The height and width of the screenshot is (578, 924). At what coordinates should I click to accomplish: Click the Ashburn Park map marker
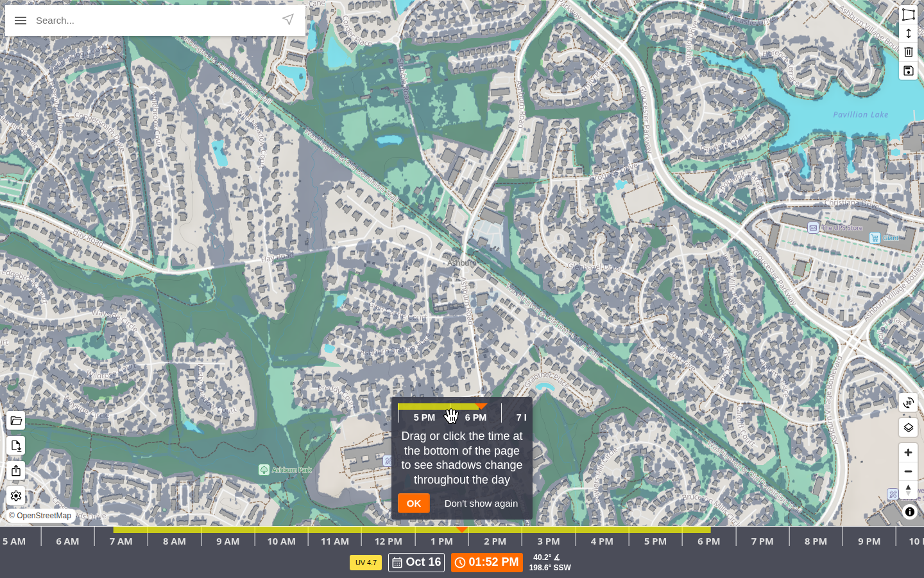(264, 470)
